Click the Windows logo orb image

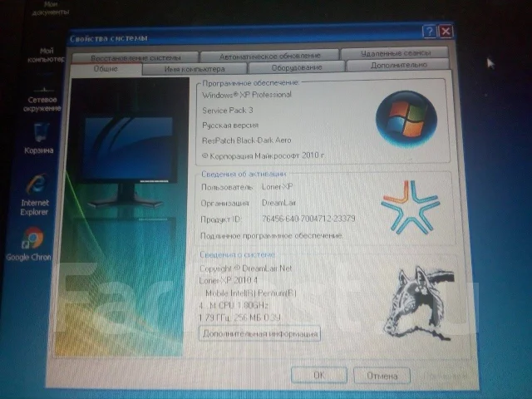click(x=406, y=119)
